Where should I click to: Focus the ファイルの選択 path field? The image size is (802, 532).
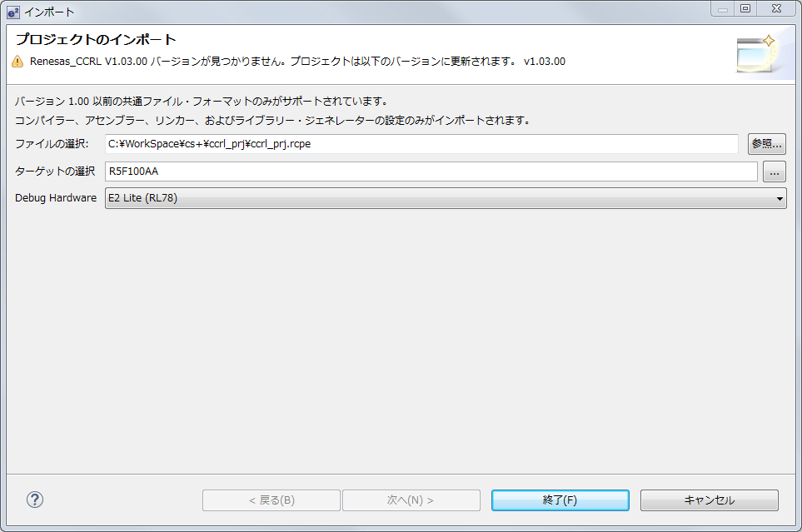click(x=421, y=144)
